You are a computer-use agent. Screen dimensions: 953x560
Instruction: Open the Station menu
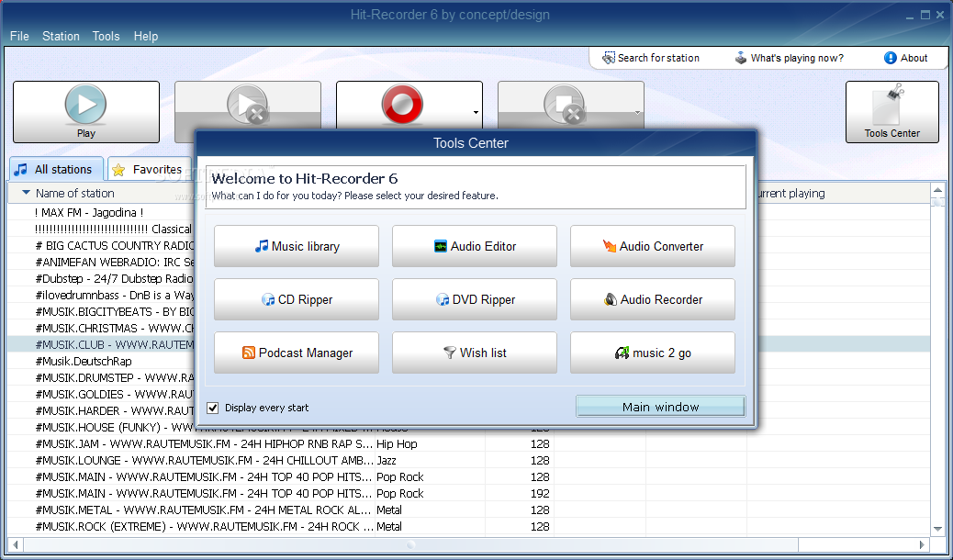pos(61,36)
